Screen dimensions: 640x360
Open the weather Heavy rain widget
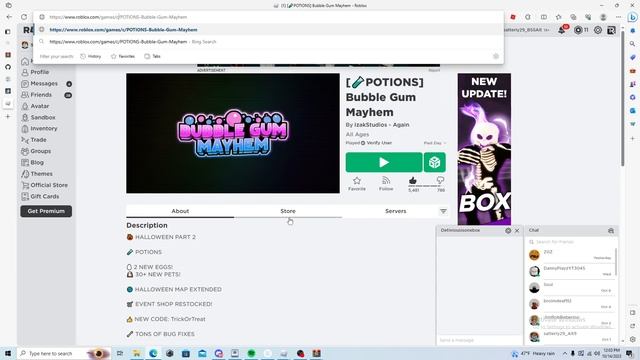point(534,353)
